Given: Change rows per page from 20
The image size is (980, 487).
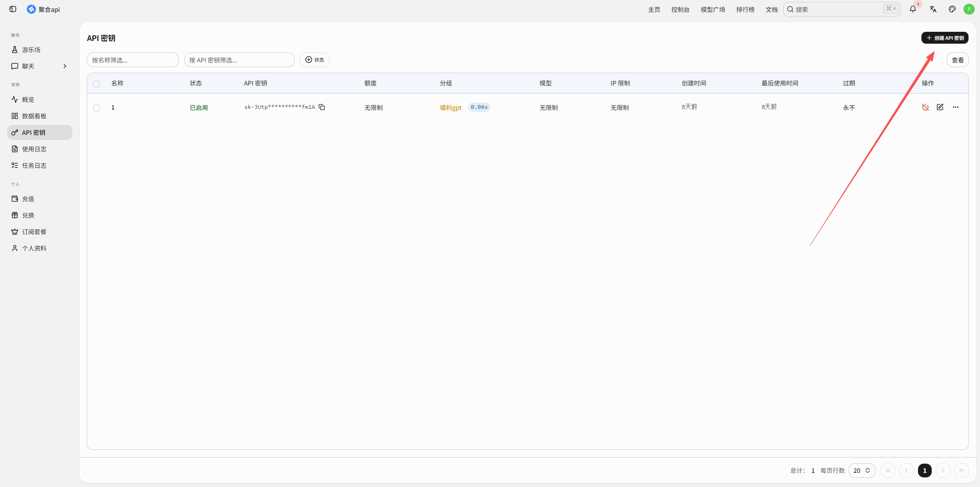Looking at the screenshot, I should [x=862, y=471].
